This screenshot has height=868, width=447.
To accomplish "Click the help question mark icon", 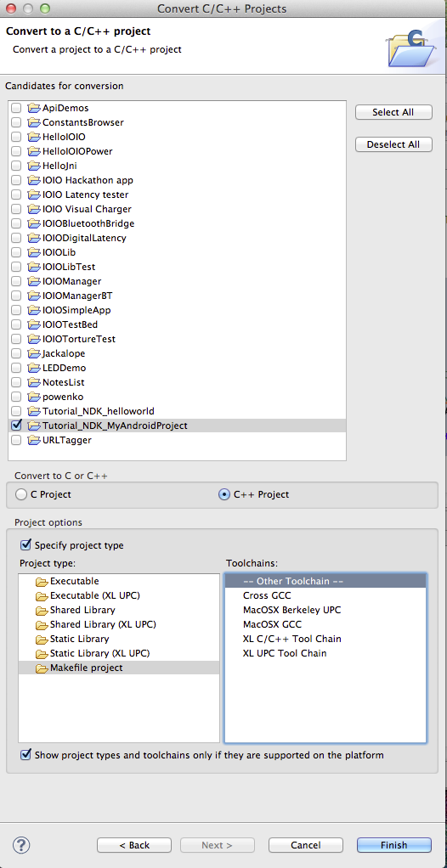I will (x=21, y=845).
